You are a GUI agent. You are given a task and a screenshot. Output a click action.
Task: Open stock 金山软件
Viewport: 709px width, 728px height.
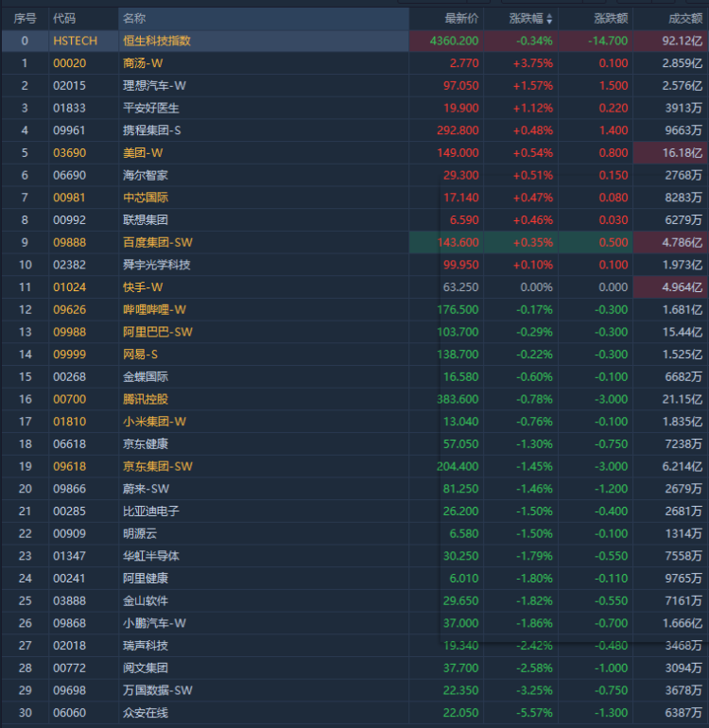coord(146,600)
